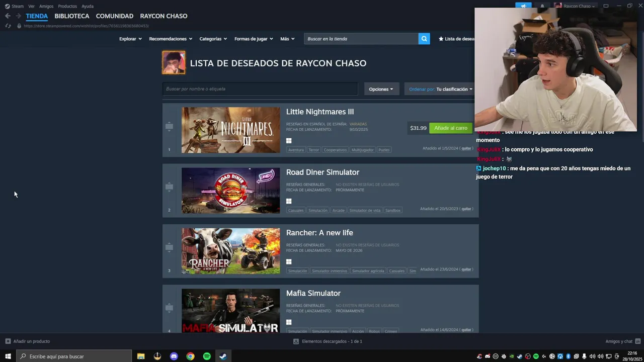Image resolution: width=644 pixels, height=362 pixels.
Task: Grab the reorder handle for Little Nightmares III
Action: point(169,127)
